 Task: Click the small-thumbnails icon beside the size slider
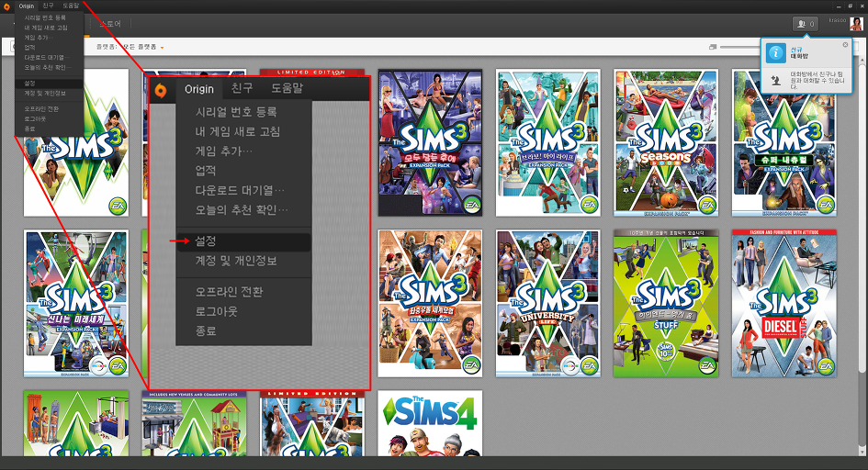pyautogui.click(x=713, y=47)
